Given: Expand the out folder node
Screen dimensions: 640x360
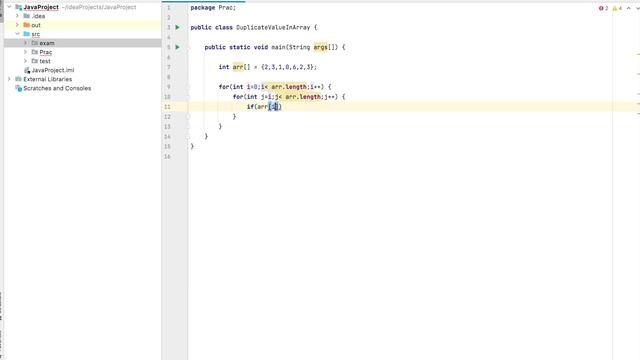Looking at the screenshot, I should pyautogui.click(x=17, y=25).
